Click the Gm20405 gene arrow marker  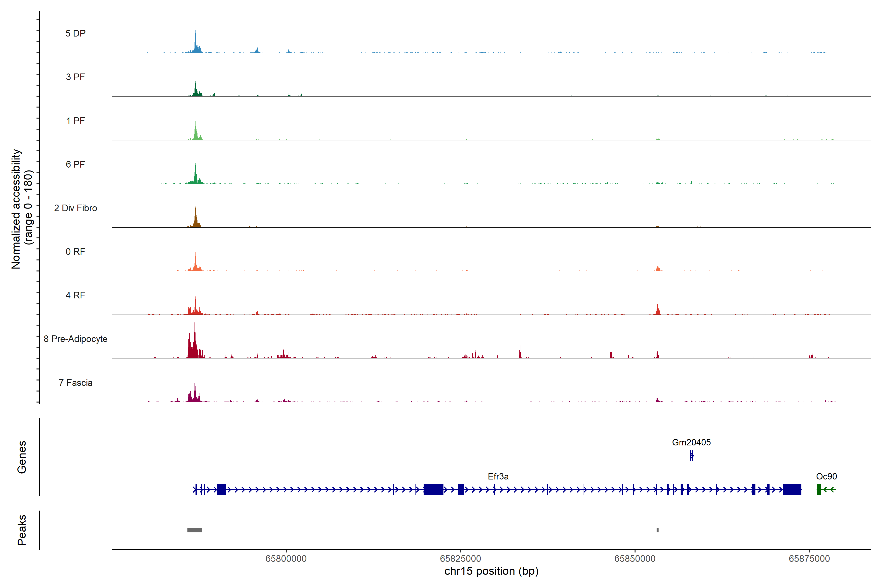691,456
